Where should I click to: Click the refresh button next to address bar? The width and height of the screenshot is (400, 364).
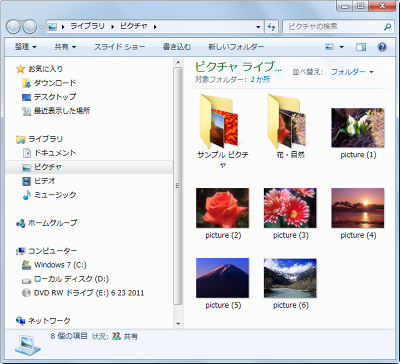pyautogui.click(x=272, y=27)
